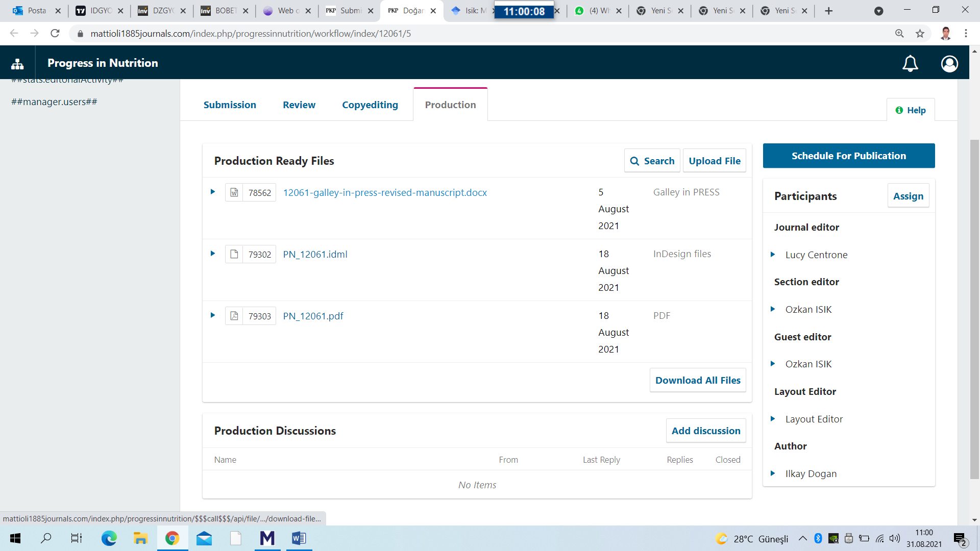Bookmark the page with the star icon

pos(920,34)
